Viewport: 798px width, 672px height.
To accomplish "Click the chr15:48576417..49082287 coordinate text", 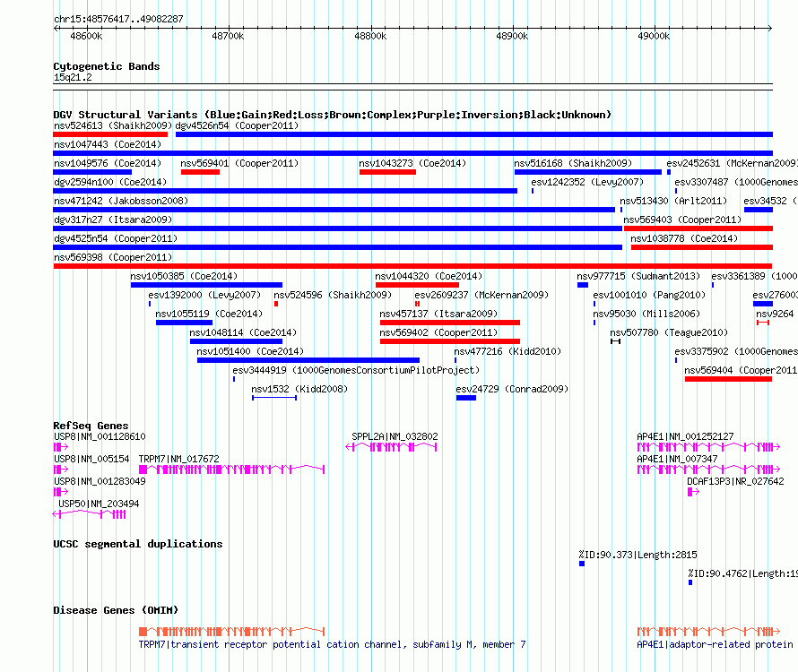I will pyautogui.click(x=118, y=19).
